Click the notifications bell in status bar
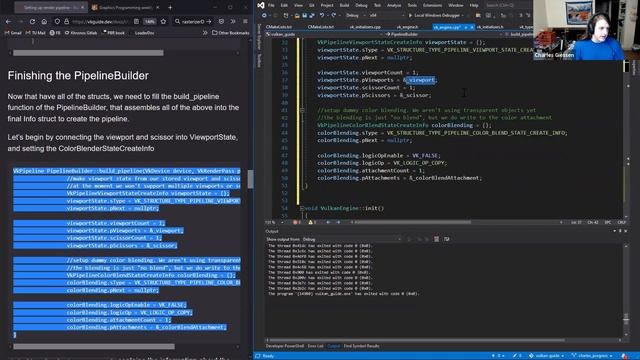The image size is (640, 360). pyautogui.click(x=625, y=356)
